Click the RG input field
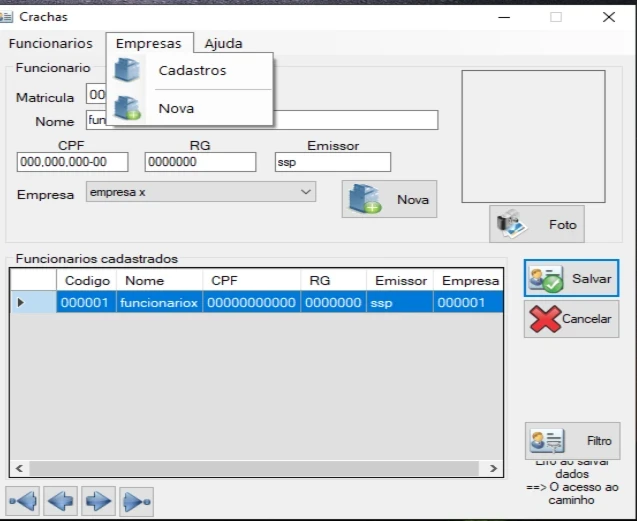Screen dimensions: 637x521 click(200, 162)
